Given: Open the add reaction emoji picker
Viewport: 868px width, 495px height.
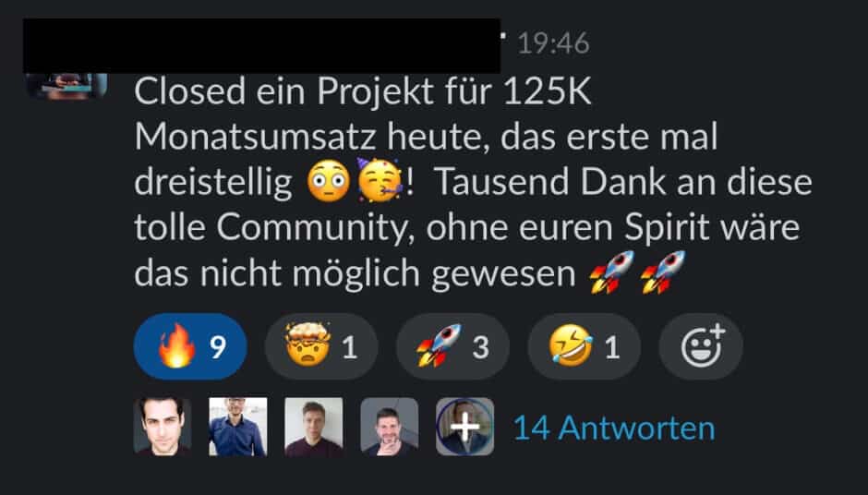Looking at the screenshot, I should [701, 346].
